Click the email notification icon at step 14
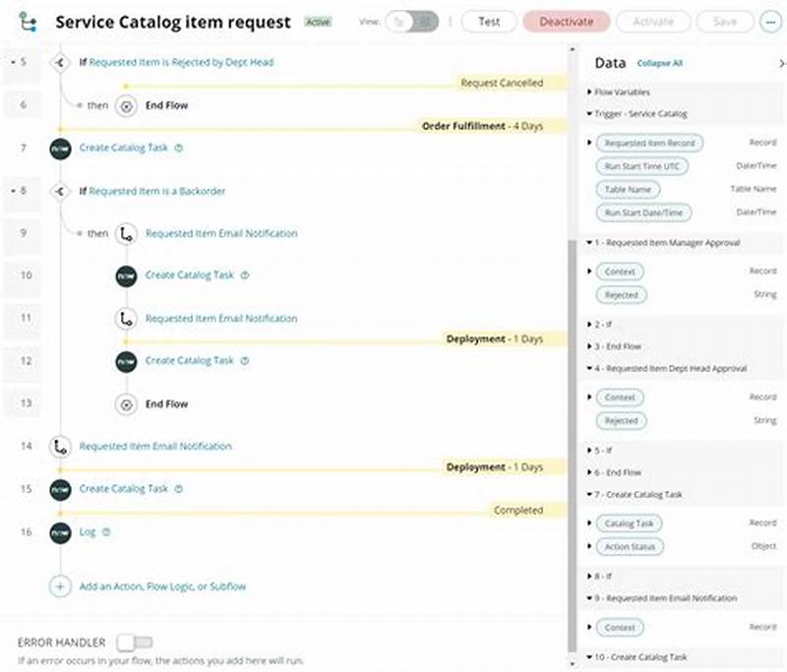787x672 pixels. pyautogui.click(x=60, y=446)
